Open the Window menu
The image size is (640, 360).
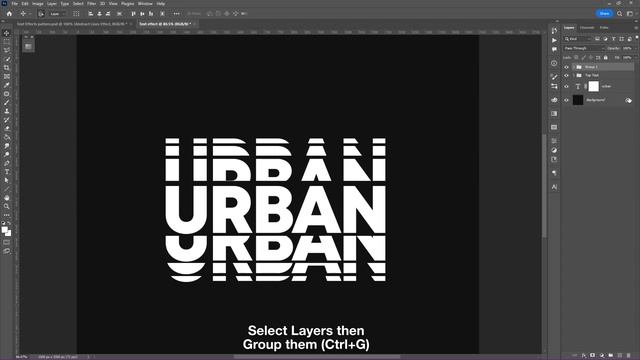pyautogui.click(x=145, y=4)
